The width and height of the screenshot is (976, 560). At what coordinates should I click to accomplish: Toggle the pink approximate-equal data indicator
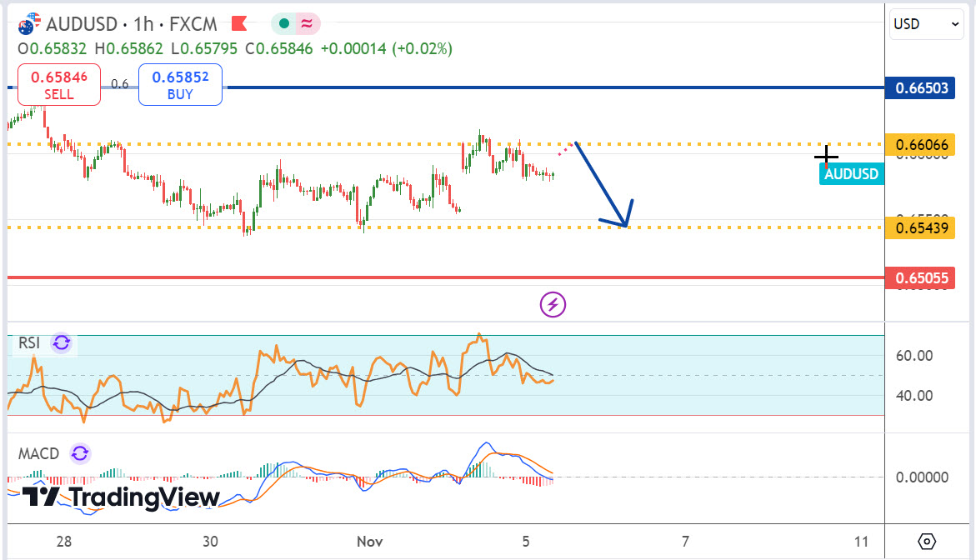coord(307,23)
